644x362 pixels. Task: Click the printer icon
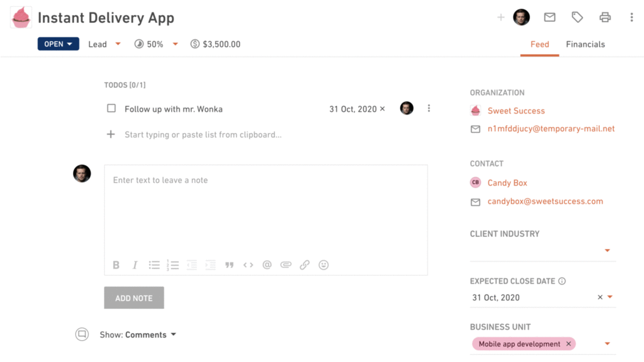click(605, 17)
